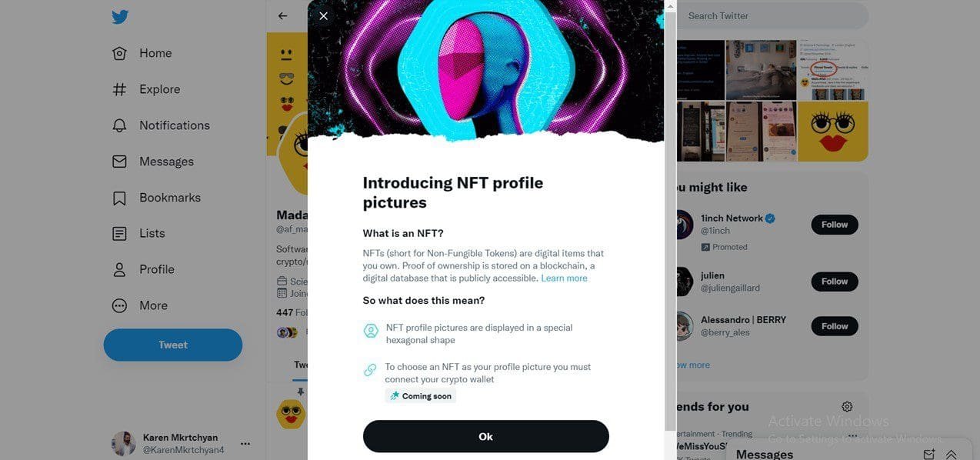Screen dimensions: 980x460
Task: Click the Twitter bird logo
Action: [119, 15]
